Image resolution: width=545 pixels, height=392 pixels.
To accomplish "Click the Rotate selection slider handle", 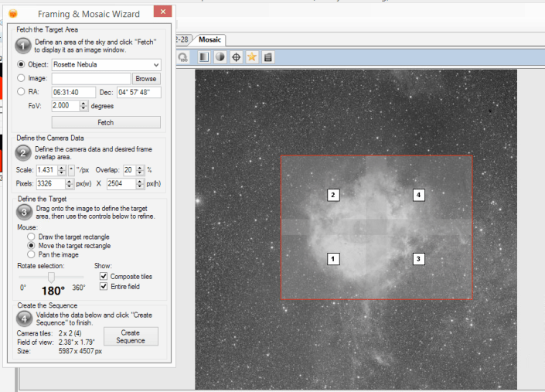I will coord(51,276).
